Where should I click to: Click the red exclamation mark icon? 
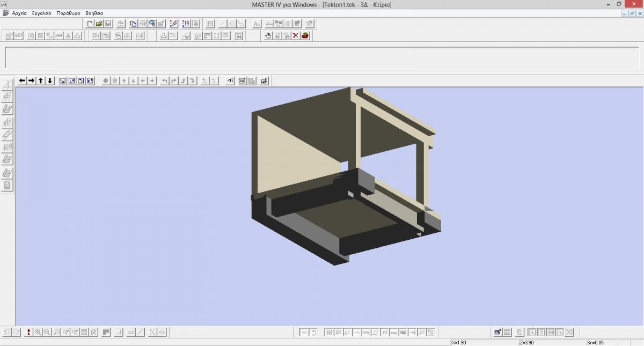click(28, 333)
